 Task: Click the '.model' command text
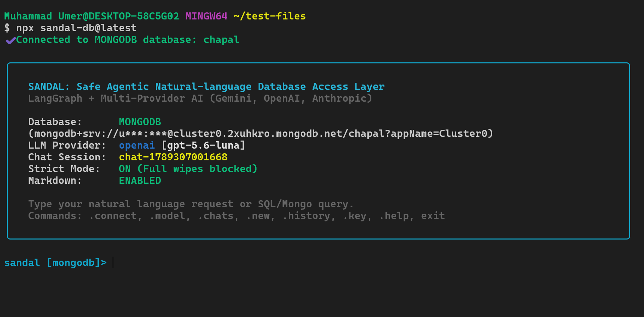[x=167, y=216]
